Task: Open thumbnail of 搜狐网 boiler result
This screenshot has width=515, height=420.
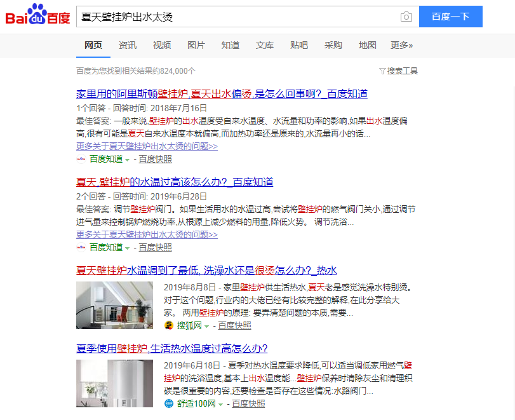Action: pos(115,305)
